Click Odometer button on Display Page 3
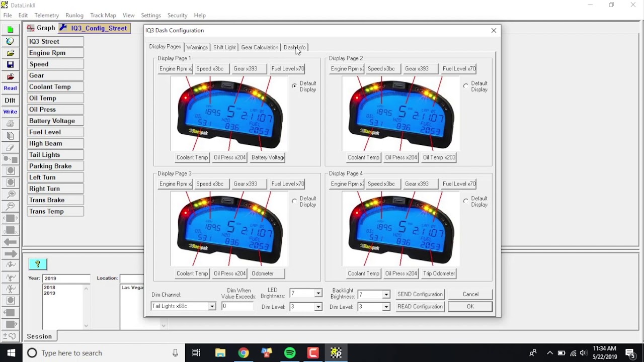 pos(267,274)
